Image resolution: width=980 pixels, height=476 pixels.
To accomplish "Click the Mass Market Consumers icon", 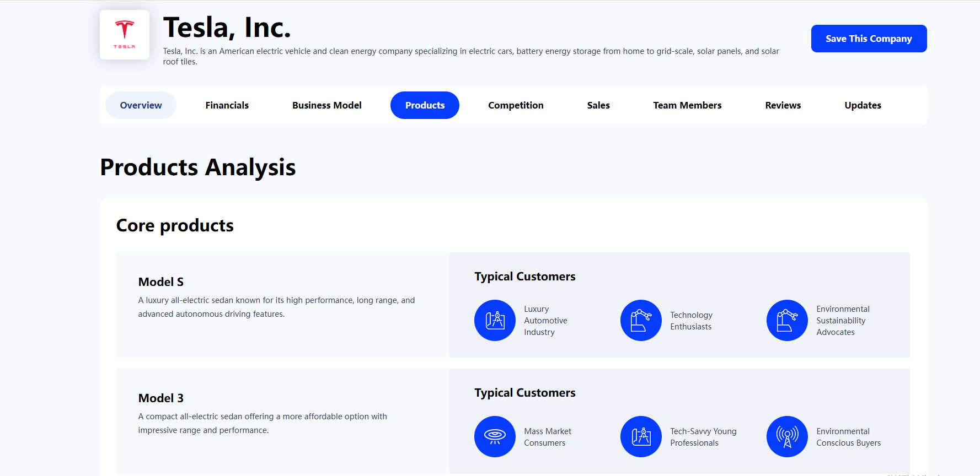I will (x=495, y=436).
